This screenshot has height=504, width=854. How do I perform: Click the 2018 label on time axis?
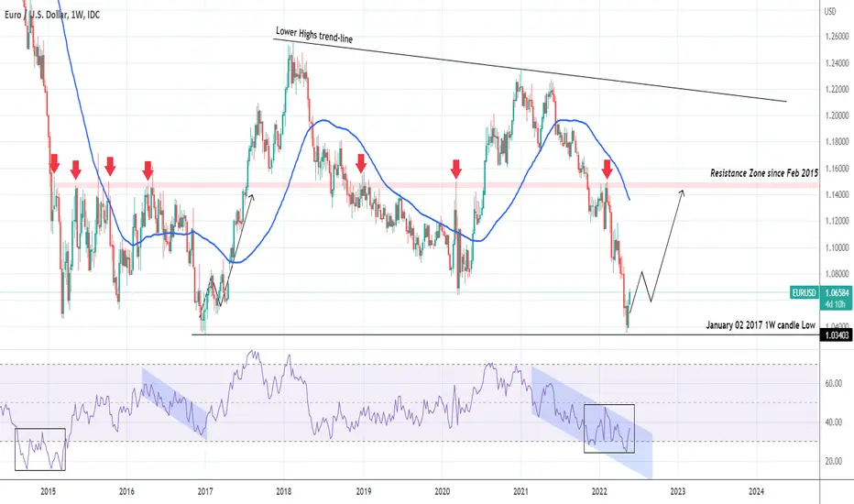click(283, 492)
